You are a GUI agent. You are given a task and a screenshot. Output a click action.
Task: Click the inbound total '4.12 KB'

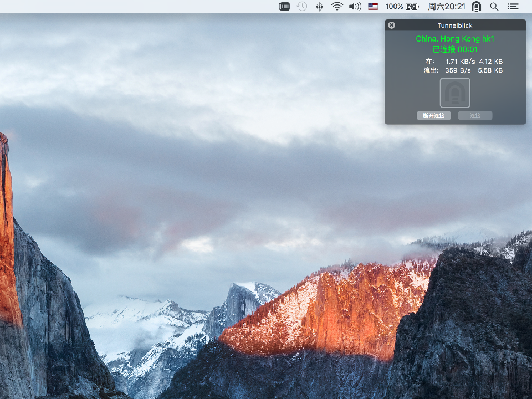490,62
